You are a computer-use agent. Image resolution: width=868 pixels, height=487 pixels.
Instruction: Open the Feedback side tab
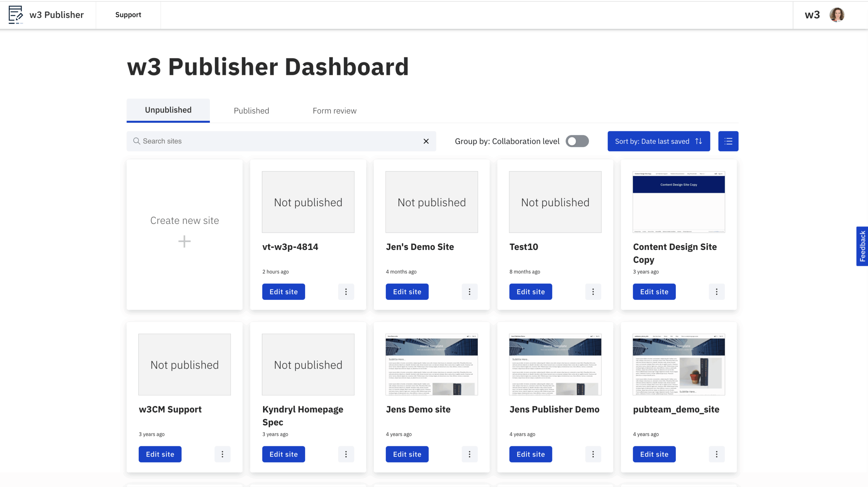[862, 246]
